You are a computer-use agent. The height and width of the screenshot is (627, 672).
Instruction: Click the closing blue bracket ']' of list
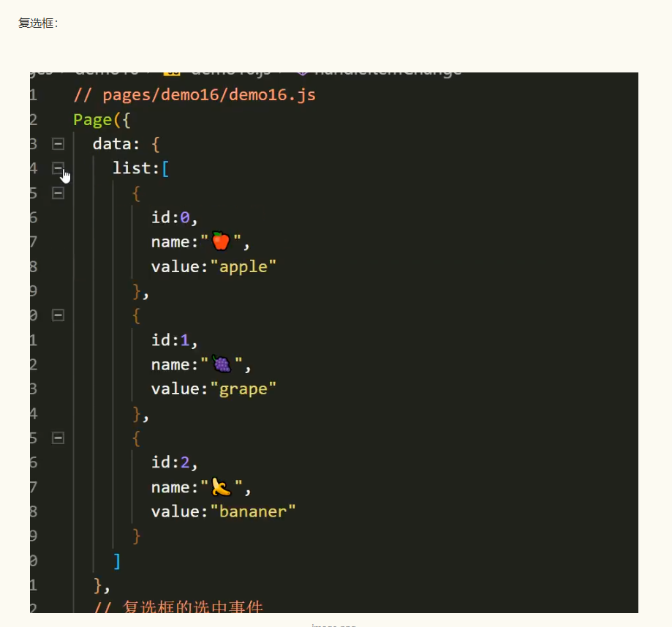point(116,560)
